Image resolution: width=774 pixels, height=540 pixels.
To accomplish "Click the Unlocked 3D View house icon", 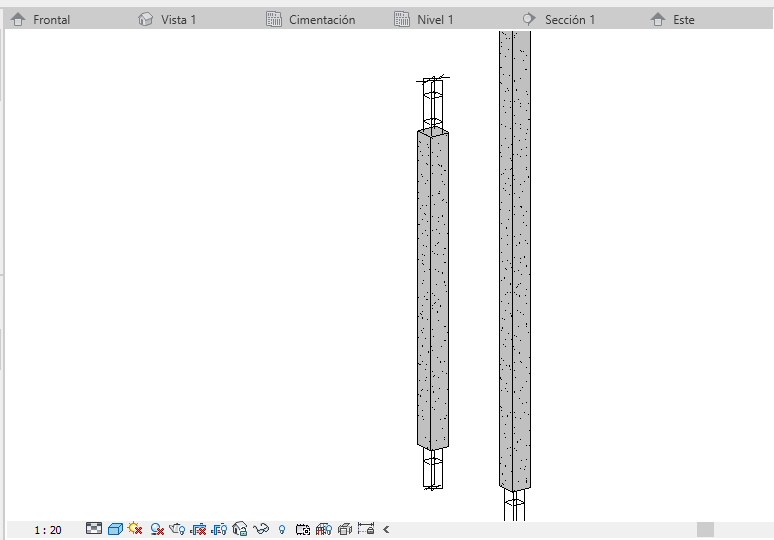I will (239, 529).
